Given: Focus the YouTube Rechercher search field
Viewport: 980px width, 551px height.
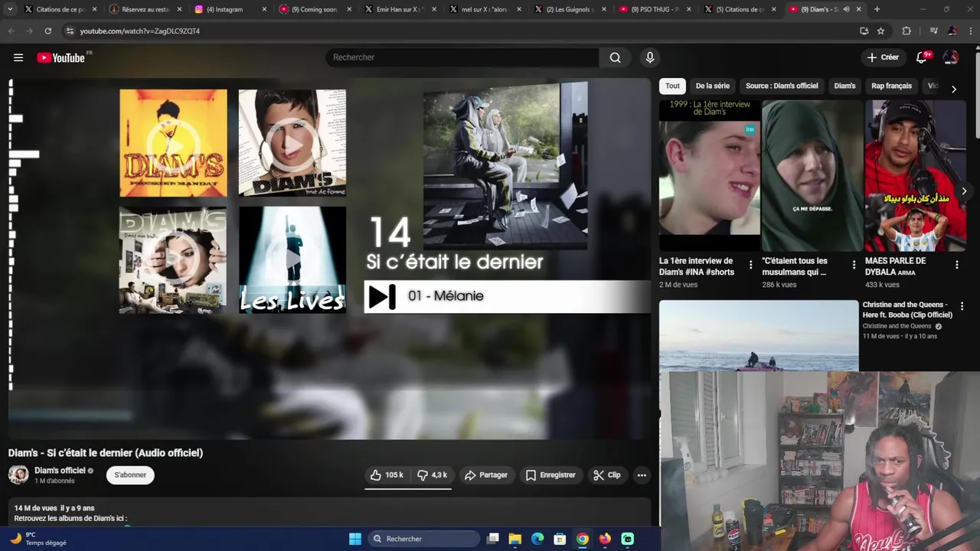Looking at the screenshot, I should pos(462,57).
